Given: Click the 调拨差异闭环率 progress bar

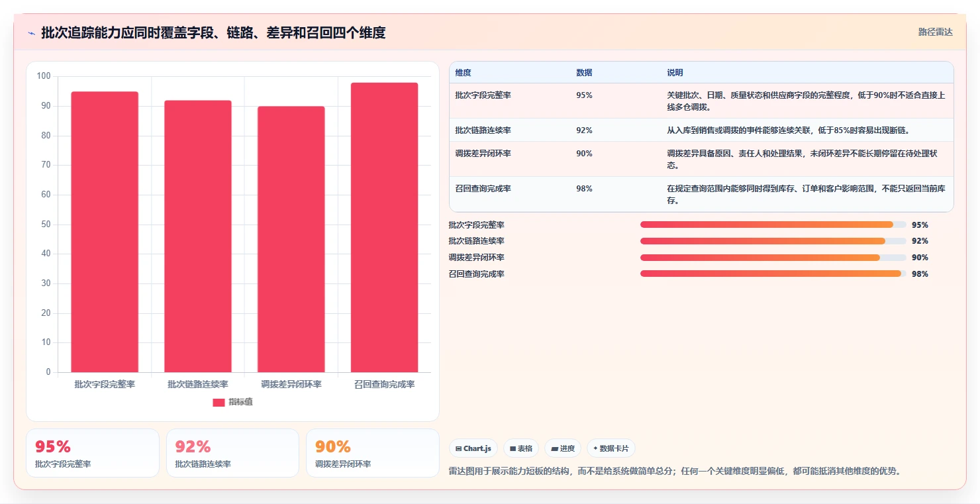Looking at the screenshot, I should click(773, 258).
